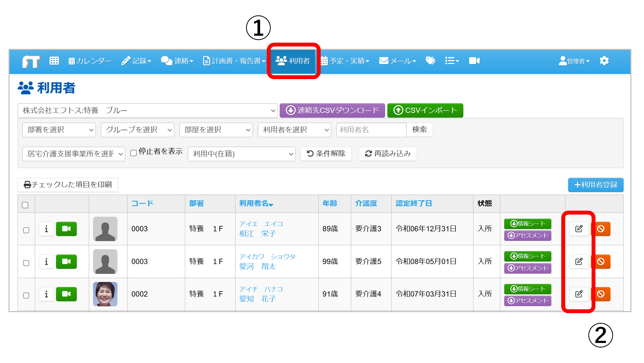
Task: Click 愛知 花子 photo thumbnail
Action: 105,294
